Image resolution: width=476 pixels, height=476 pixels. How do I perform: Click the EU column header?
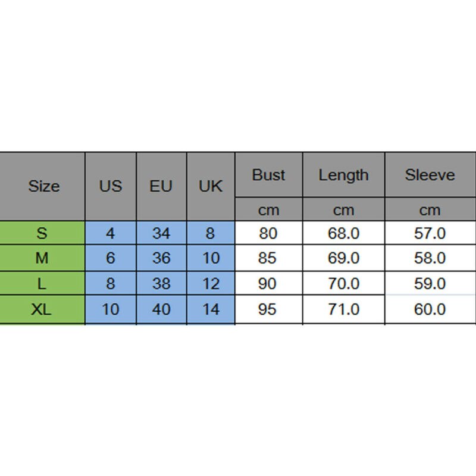(161, 186)
